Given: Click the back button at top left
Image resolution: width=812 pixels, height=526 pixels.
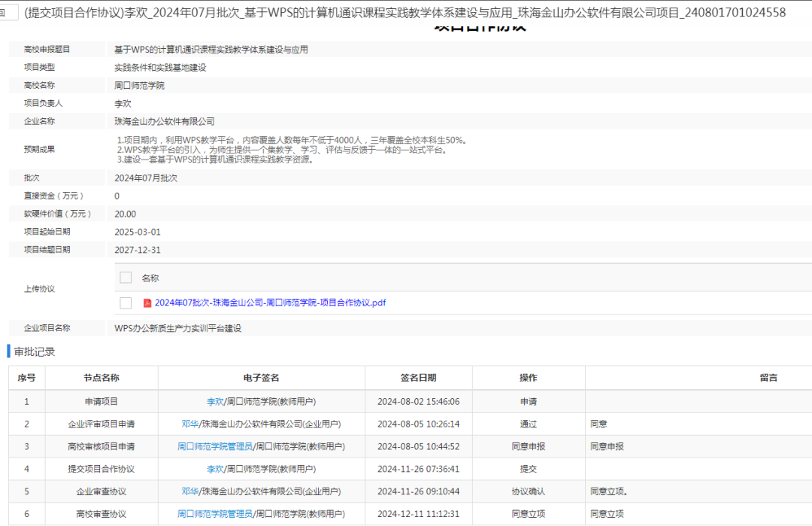Looking at the screenshot, I should point(8,13).
